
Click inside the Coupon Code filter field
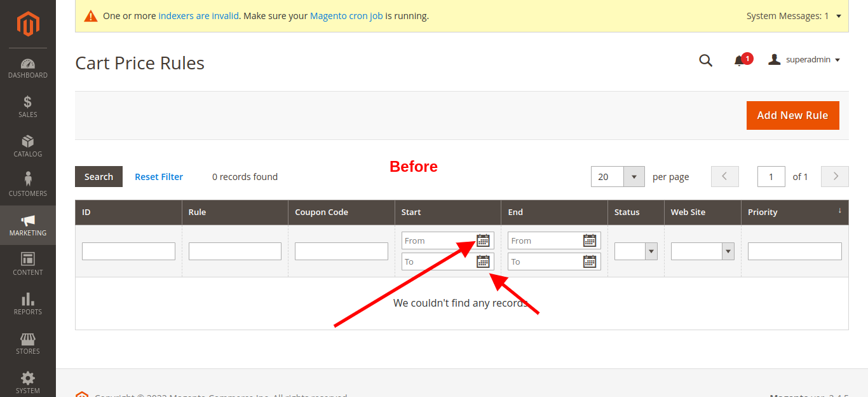click(341, 251)
